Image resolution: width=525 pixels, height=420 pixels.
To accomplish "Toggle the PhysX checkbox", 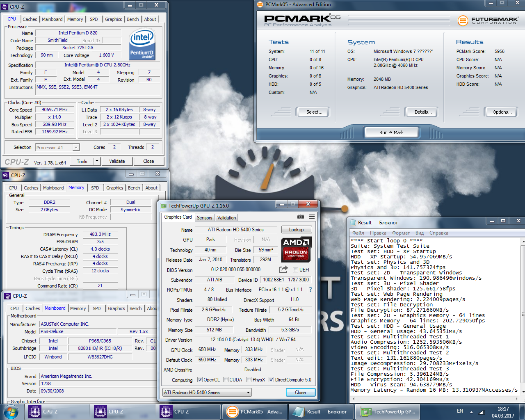I will tap(249, 380).
